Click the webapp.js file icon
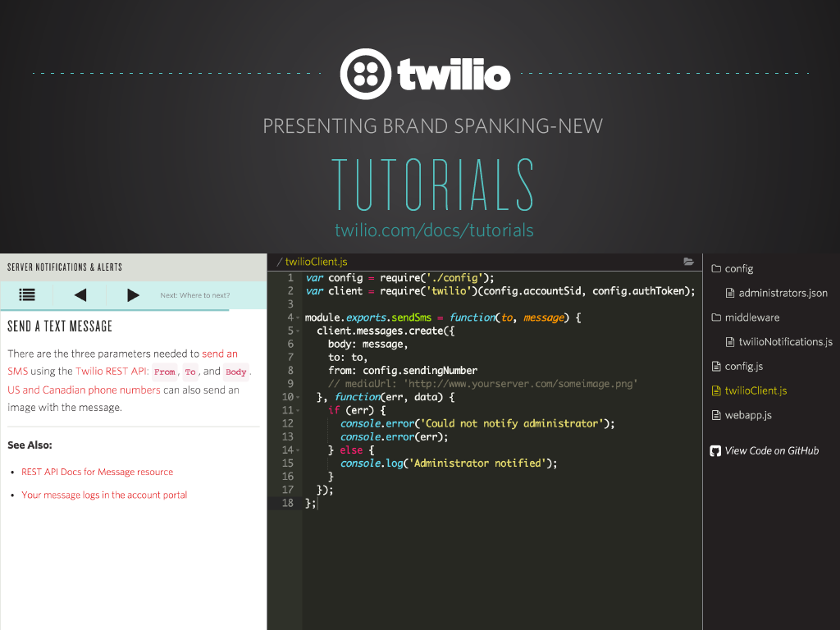The width and height of the screenshot is (840, 630). (715, 415)
